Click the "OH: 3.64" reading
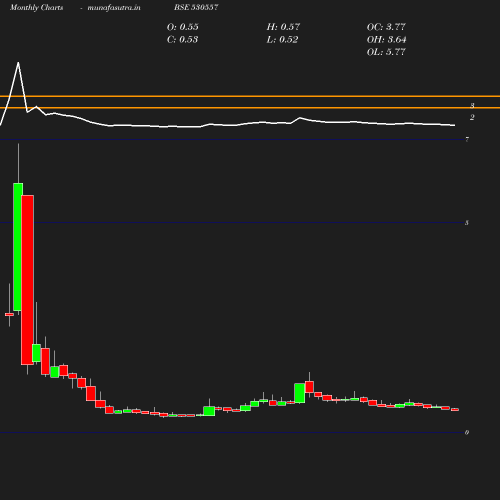This screenshot has height=500, width=500. point(386,40)
